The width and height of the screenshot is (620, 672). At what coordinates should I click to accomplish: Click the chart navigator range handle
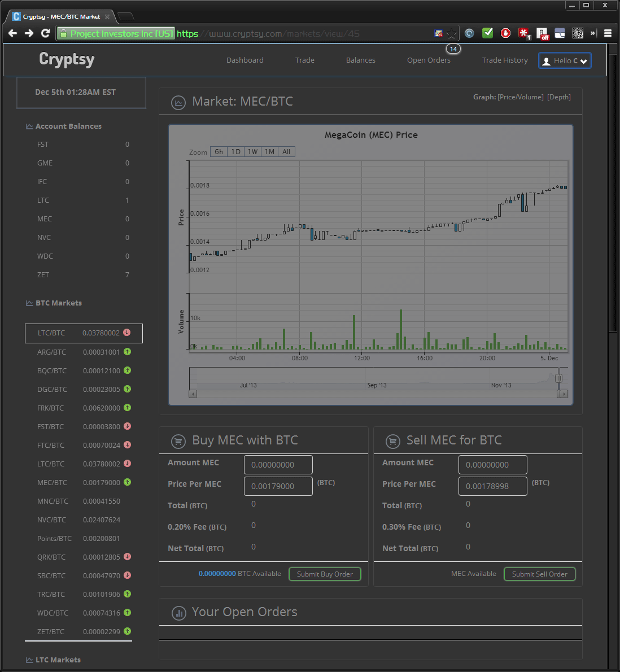tap(558, 378)
